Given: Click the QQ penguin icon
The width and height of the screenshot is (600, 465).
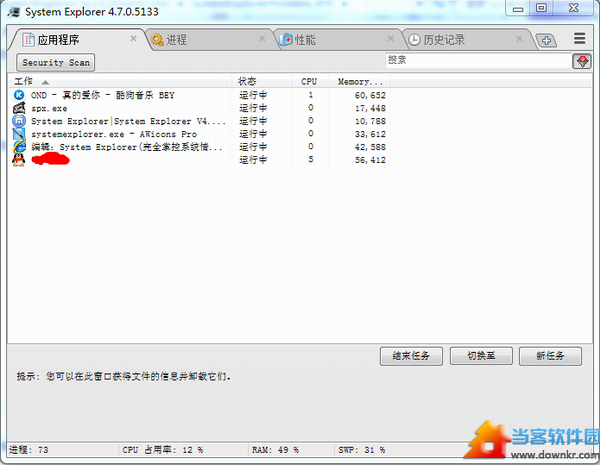Looking at the screenshot, I should click(x=19, y=160).
